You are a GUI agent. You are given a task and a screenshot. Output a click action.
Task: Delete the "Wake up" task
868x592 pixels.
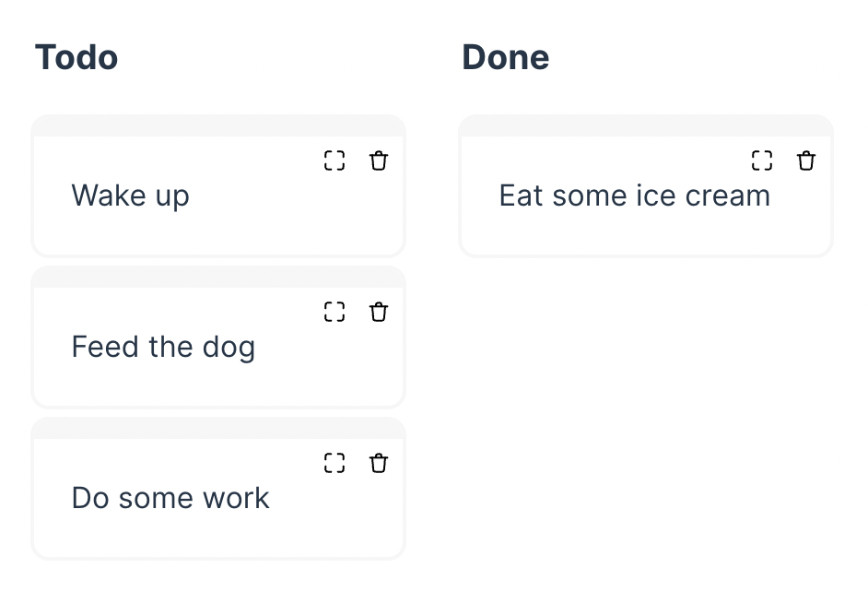coord(379,161)
